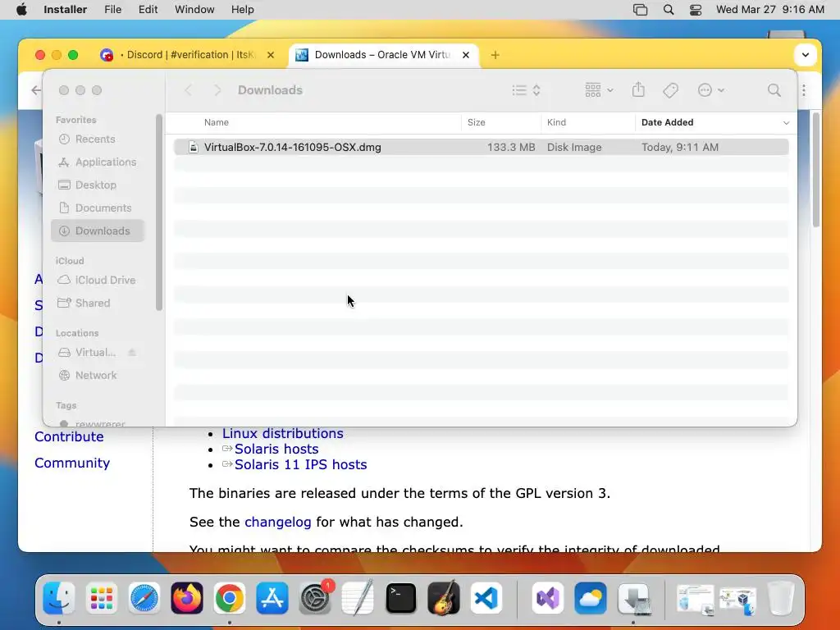Screen dimensions: 840x630
Task: Open the Finder more actions dropdown
Action: 711,90
